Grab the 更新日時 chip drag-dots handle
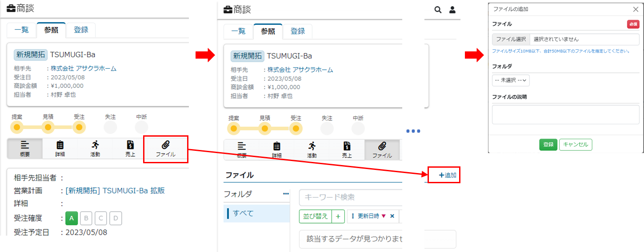644x252 pixels. pyautogui.click(x=353, y=216)
